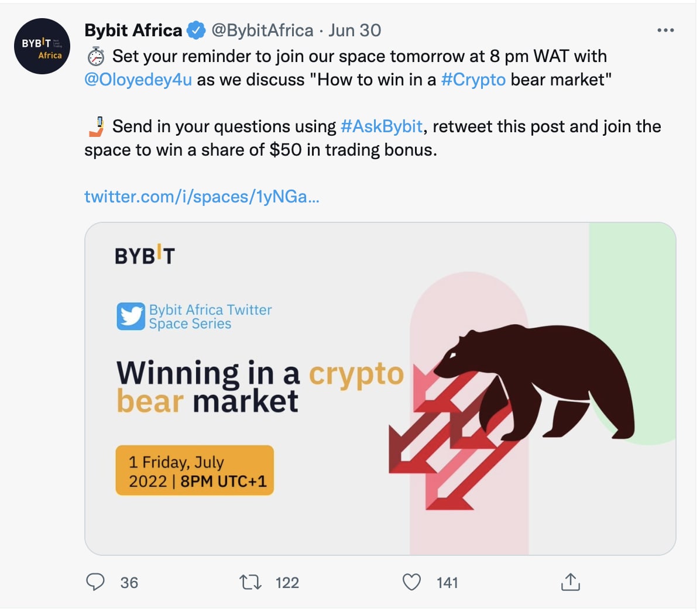
Task: Open the @Oloyedey4u mention link
Action: 138,80
